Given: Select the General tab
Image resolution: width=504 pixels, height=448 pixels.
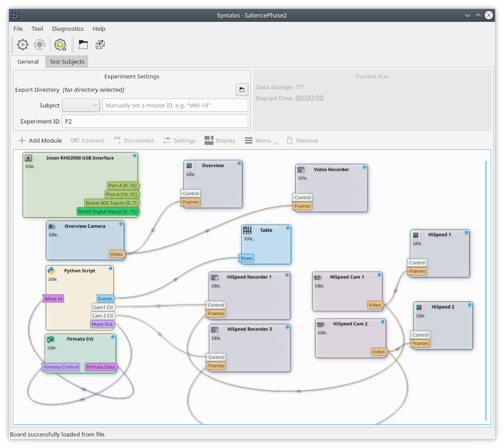Looking at the screenshot, I should coord(28,61).
